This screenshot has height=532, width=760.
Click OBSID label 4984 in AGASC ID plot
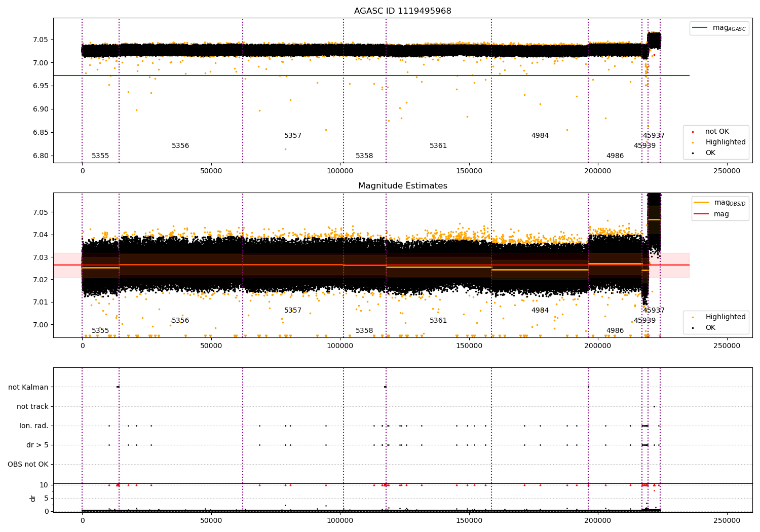pyautogui.click(x=540, y=136)
